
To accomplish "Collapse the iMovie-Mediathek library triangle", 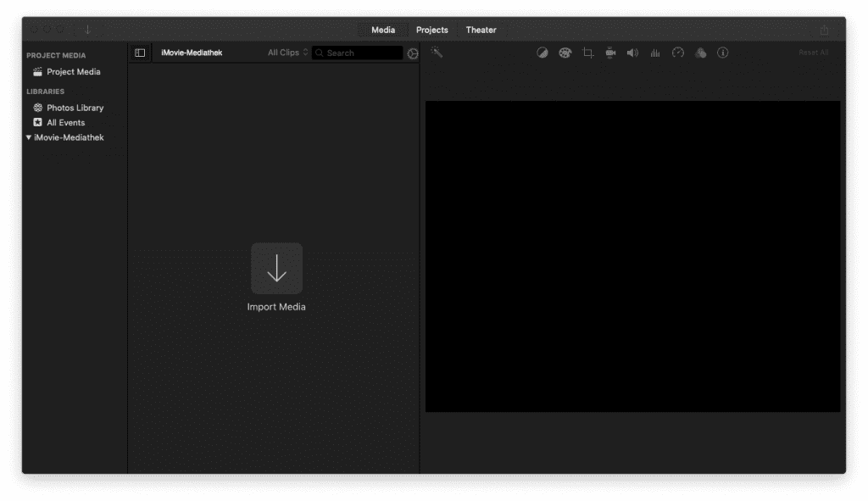I will [29, 137].
